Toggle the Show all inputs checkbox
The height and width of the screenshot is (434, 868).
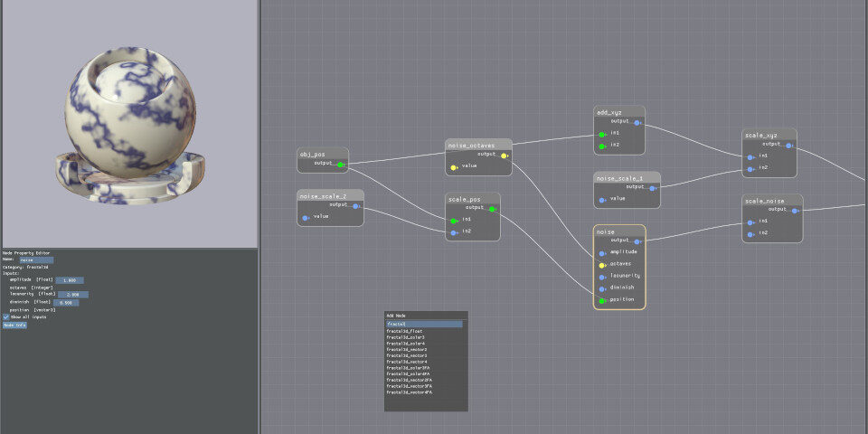[x=5, y=316]
